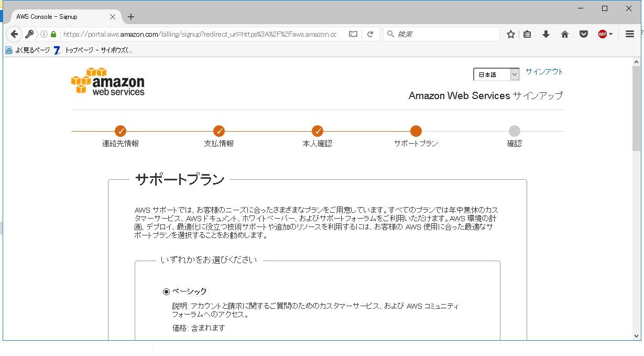This screenshot has width=644, height=356.
Task: Click the サポートプラン section heading
Action: [x=180, y=180]
